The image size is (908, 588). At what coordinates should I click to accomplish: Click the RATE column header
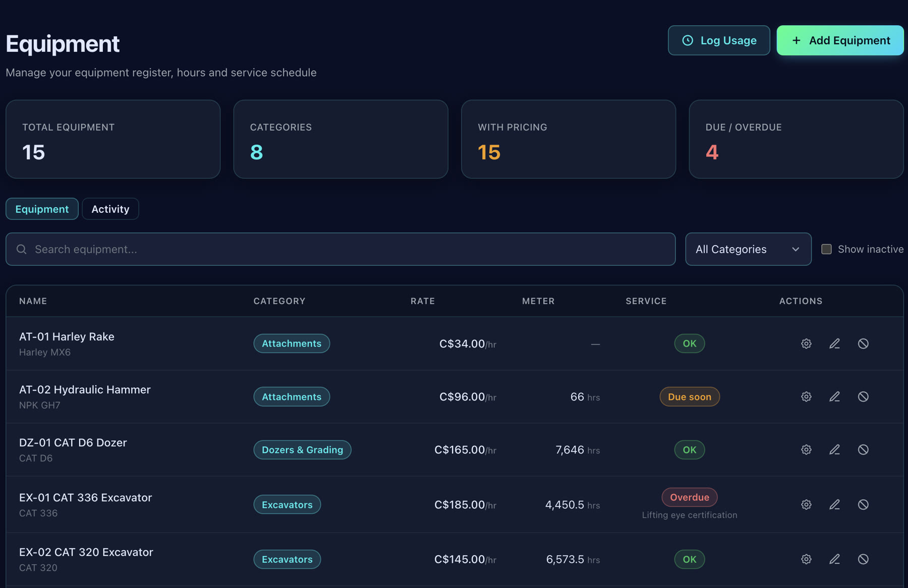(x=423, y=301)
